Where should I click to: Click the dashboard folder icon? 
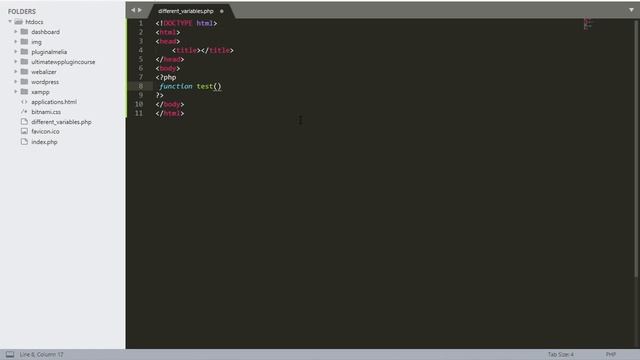coord(24,31)
